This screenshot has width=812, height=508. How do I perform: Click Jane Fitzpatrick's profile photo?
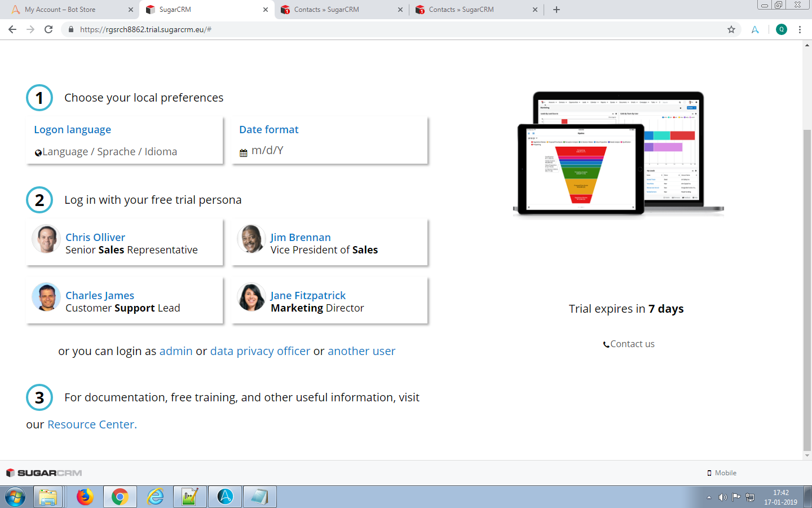[251, 297]
